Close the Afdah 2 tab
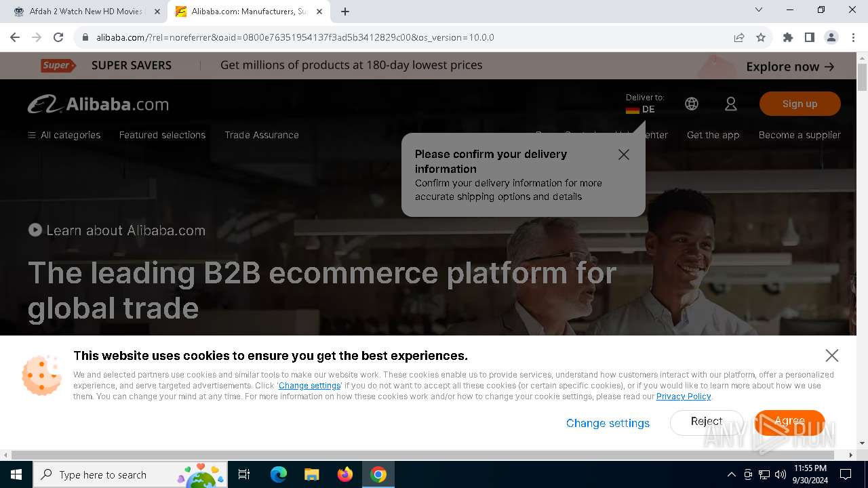This screenshot has height=488, width=868. pyautogui.click(x=157, y=12)
